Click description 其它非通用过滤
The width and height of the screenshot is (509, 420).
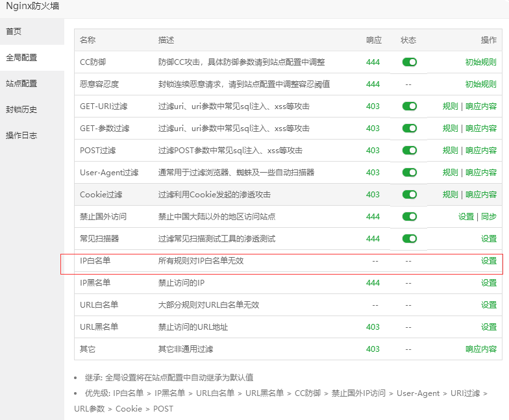(x=186, y=349)
